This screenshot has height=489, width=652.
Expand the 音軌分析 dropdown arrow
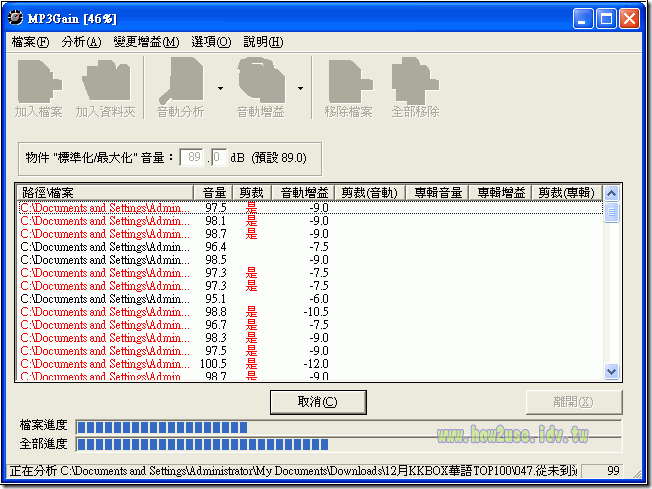(x=220, y=89)
